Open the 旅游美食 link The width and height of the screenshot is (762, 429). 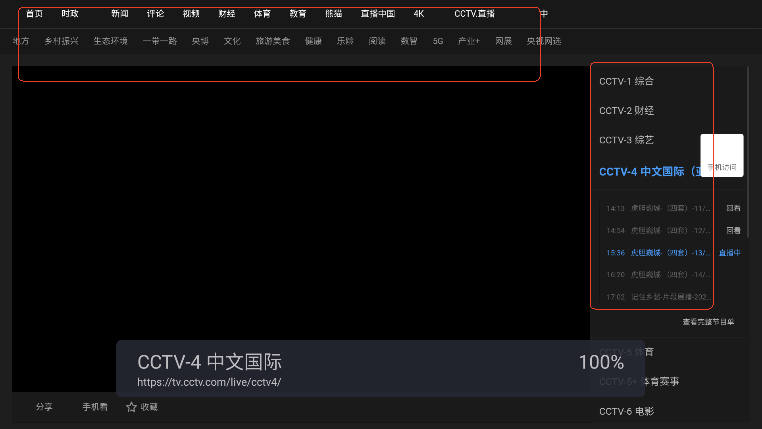tap(273, 41)
